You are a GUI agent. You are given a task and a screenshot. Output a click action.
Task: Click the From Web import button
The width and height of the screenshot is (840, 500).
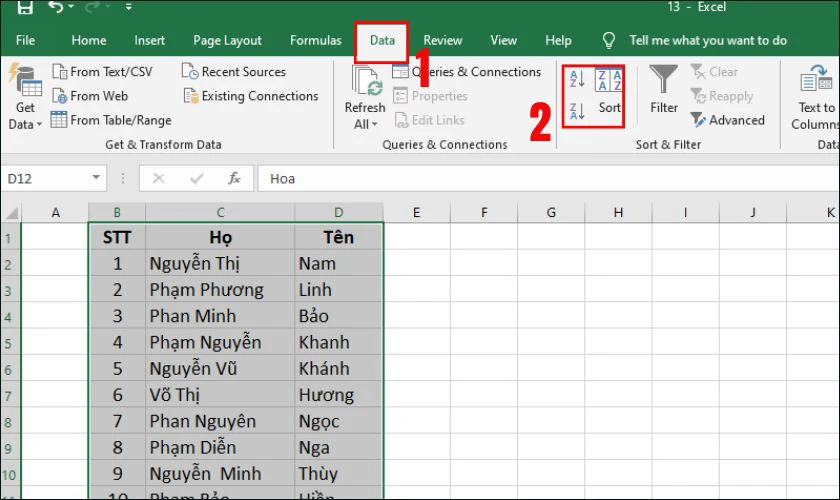[x=90, y=96]
